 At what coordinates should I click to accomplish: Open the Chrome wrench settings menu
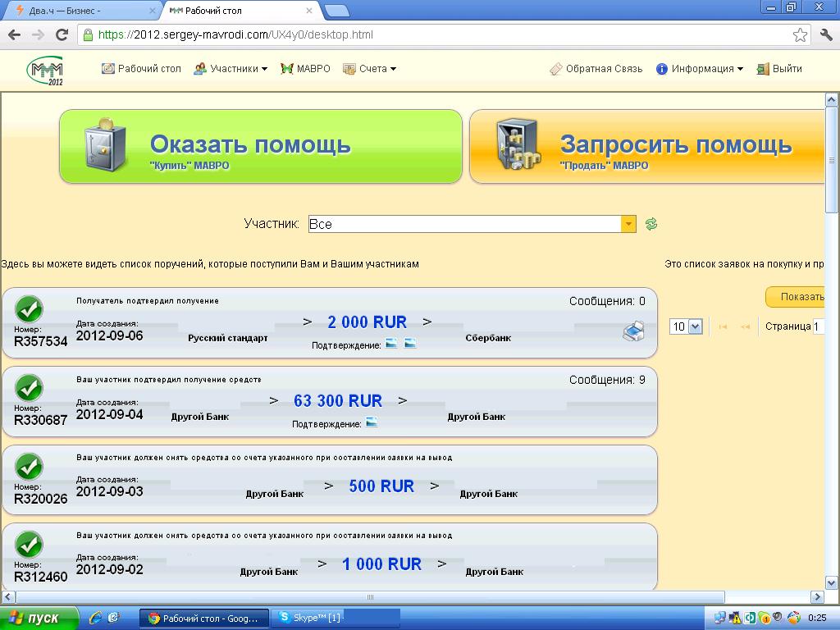826,34
